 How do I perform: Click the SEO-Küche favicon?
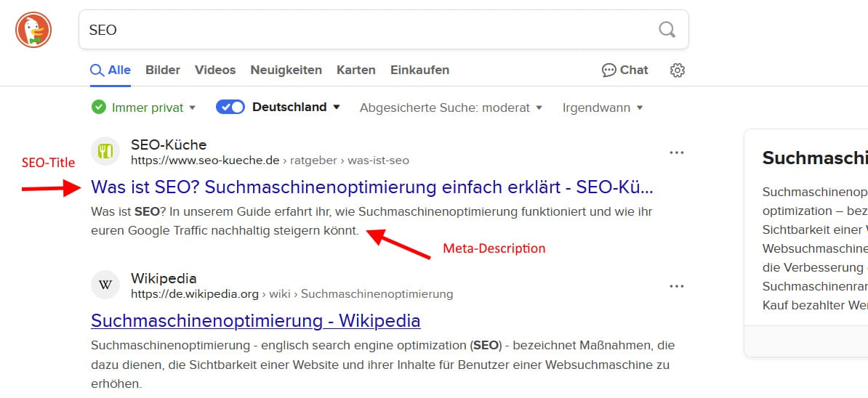pos(105,152)
